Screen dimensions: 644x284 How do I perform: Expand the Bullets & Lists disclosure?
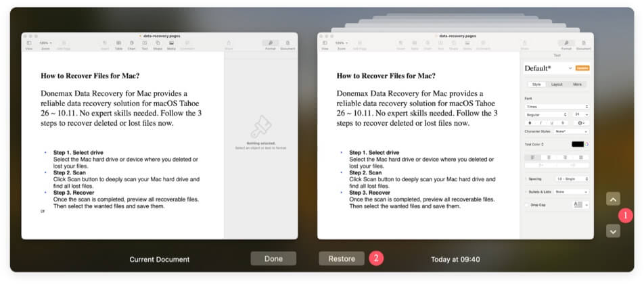click(x=526, y=191)
